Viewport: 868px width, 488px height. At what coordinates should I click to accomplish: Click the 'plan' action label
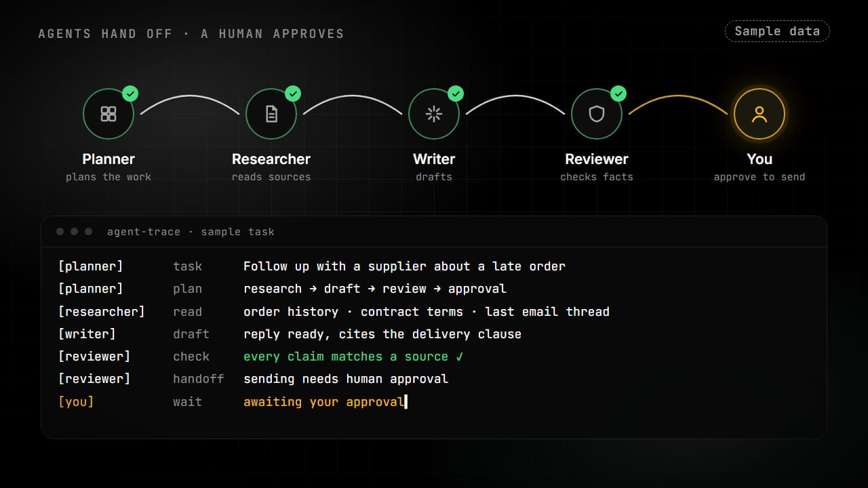188,289
